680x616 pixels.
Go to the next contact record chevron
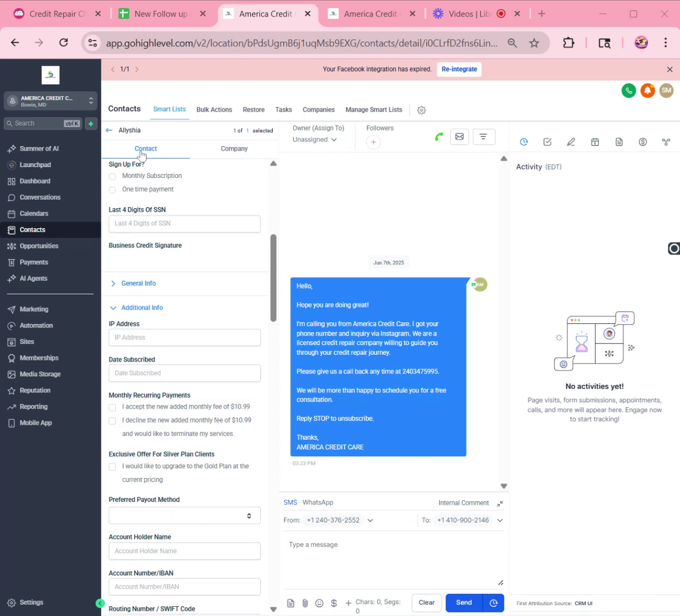point(137,70)
